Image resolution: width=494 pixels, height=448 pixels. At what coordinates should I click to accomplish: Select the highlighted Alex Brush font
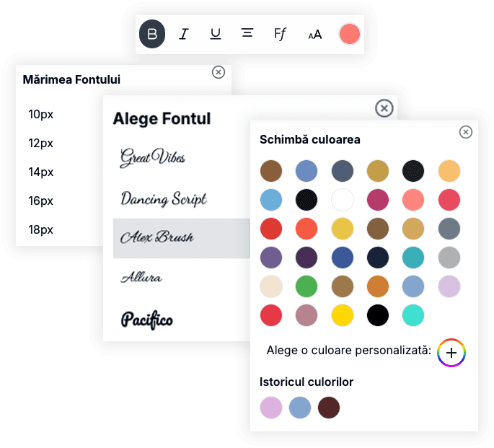click(156, 237)
